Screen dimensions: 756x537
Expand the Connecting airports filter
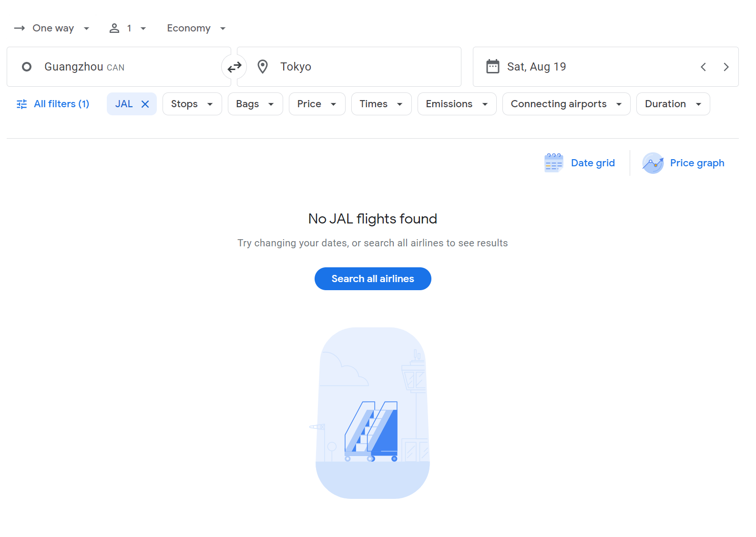point(566,104)
